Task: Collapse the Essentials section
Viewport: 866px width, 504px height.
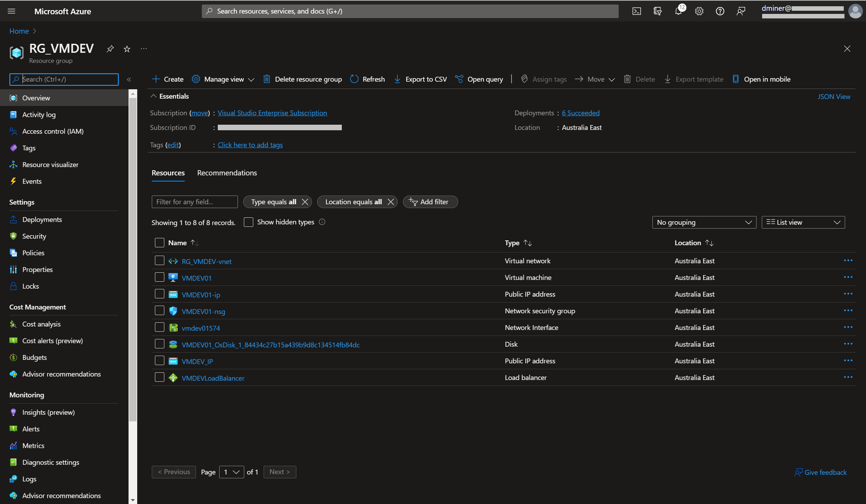Action: [x=170, y=96]
